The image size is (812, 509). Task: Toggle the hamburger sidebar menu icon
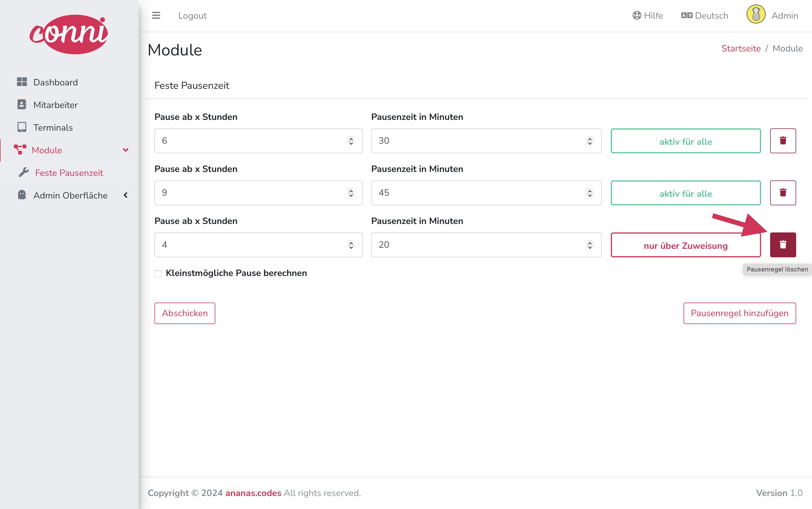coord(156,16)
